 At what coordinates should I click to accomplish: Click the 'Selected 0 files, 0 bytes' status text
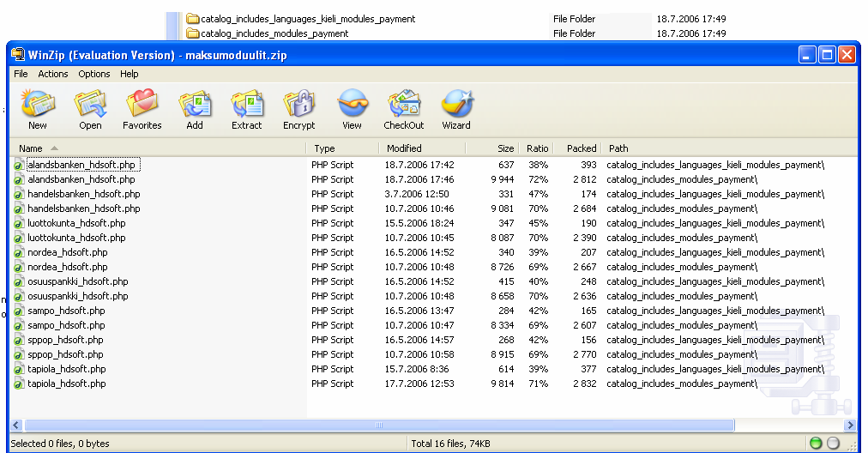[x=60, y=444]
